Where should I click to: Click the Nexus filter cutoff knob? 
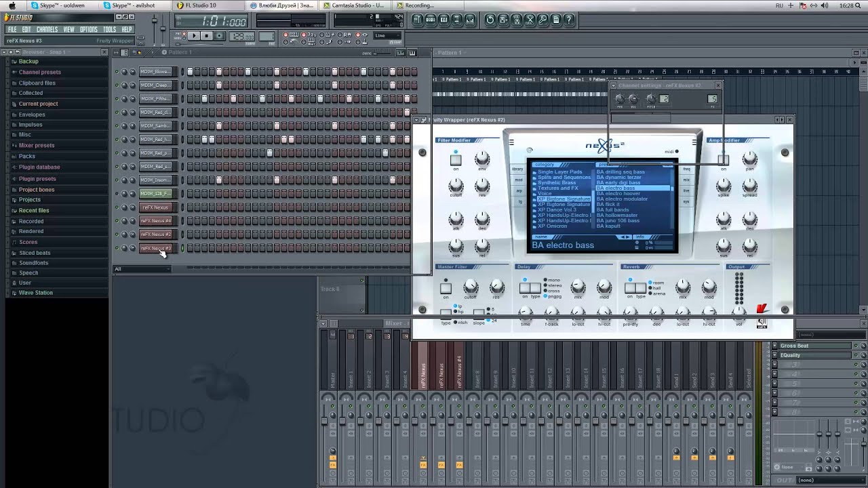click(x=456, y=185)
